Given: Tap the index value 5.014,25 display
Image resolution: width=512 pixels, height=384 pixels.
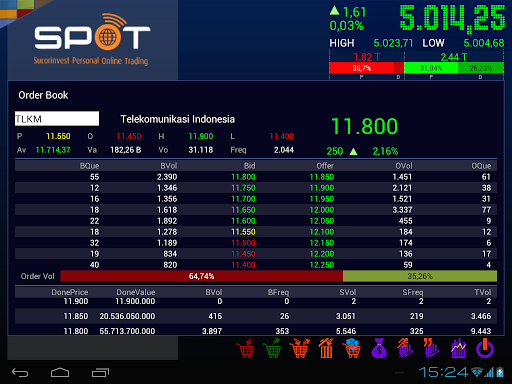Looking at the screenshot, I should click(x=452, y=18).
